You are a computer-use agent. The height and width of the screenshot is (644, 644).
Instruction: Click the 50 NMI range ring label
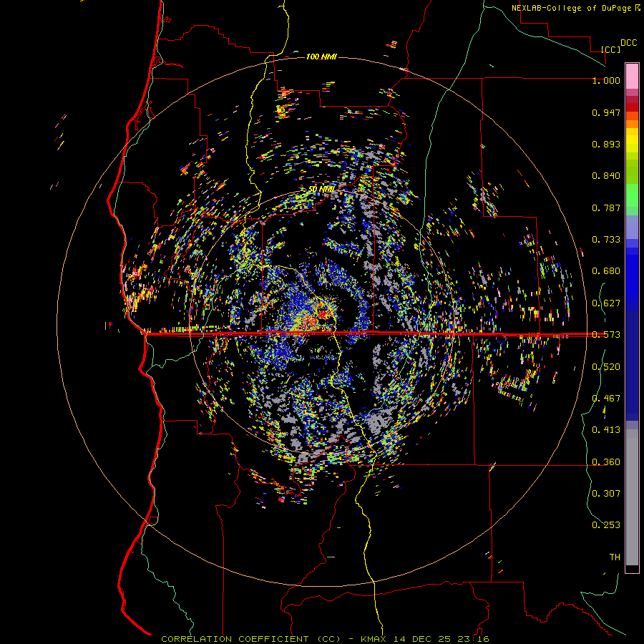pyautogui.click(x=321, y=190)
